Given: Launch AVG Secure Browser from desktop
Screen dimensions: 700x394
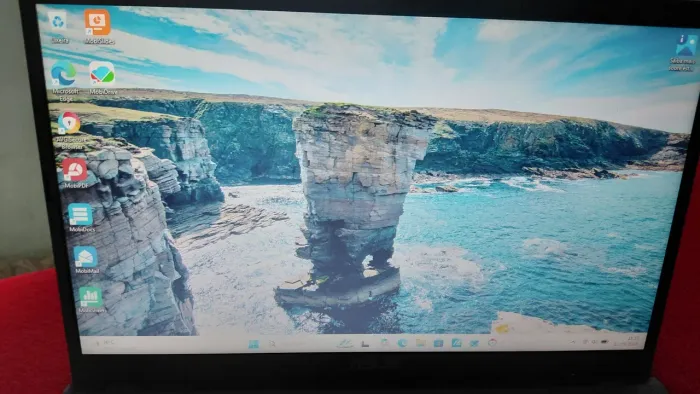Looking at the screenshot, I should point(70,130).
